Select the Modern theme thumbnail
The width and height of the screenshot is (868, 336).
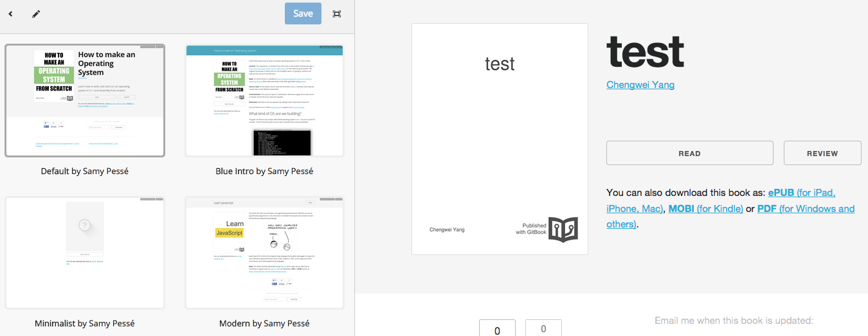click(264, 252)
